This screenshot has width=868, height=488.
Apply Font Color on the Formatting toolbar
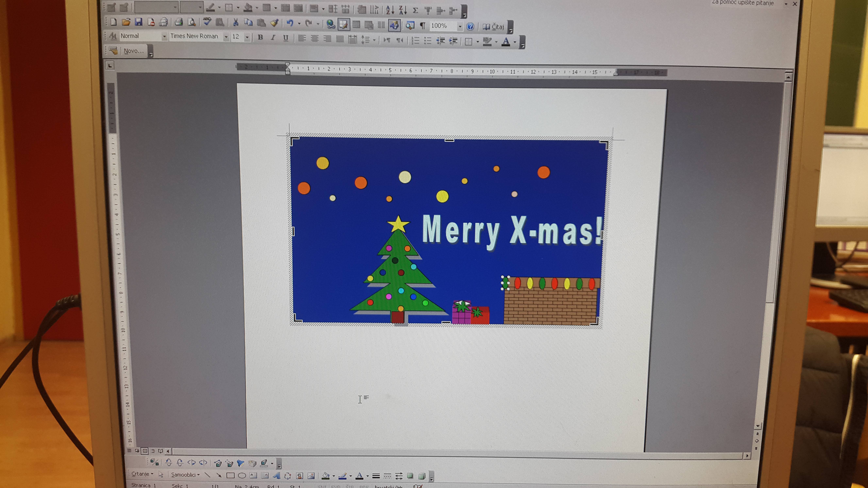(505, 42)
